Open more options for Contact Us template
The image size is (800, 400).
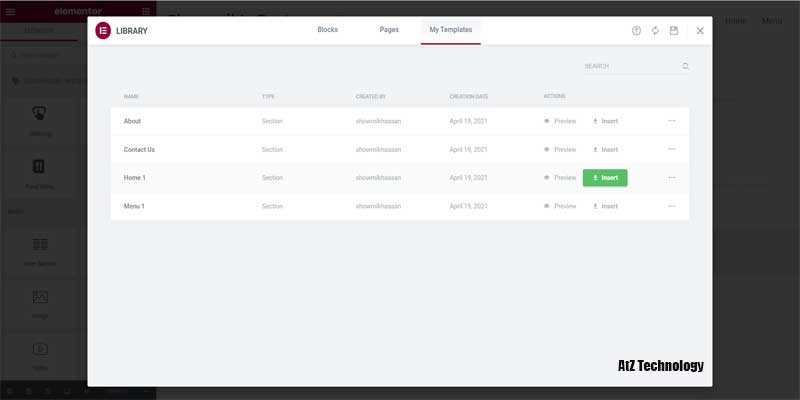672,149
